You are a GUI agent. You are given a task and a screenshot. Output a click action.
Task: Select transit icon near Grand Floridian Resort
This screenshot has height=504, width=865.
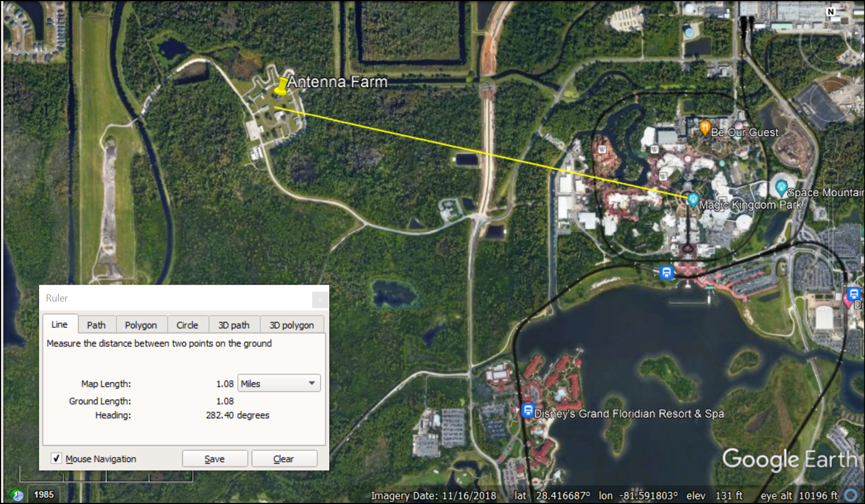point(527,410)
